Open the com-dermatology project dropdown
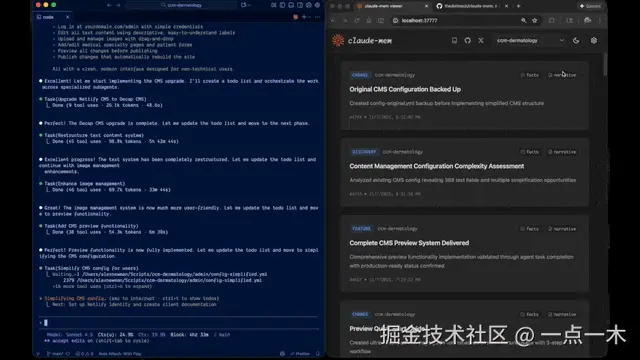 tap(530, 40)
